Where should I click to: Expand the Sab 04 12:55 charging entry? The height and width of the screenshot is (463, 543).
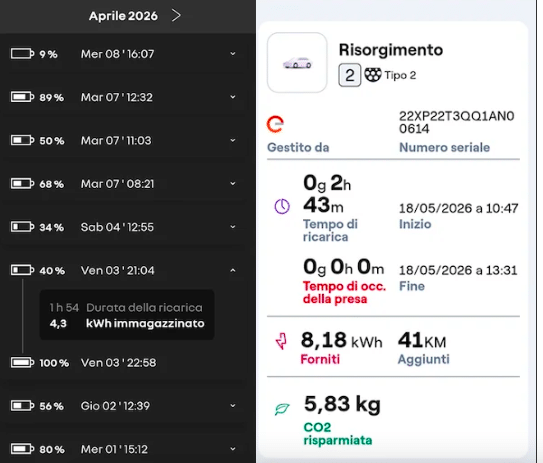click(x=233, y=227)
